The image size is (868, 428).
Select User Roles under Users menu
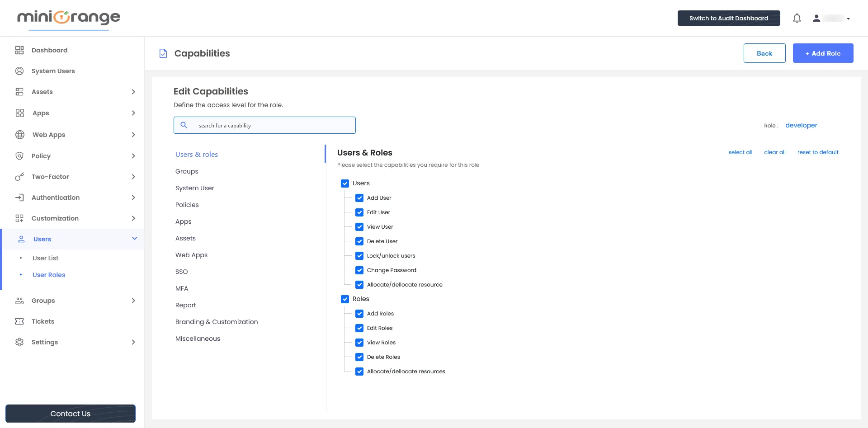click(49, 275)
